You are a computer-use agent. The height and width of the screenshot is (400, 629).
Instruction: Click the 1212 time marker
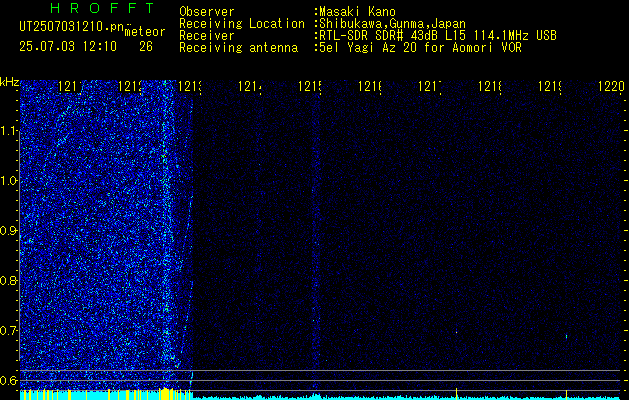tap(131, 86)
